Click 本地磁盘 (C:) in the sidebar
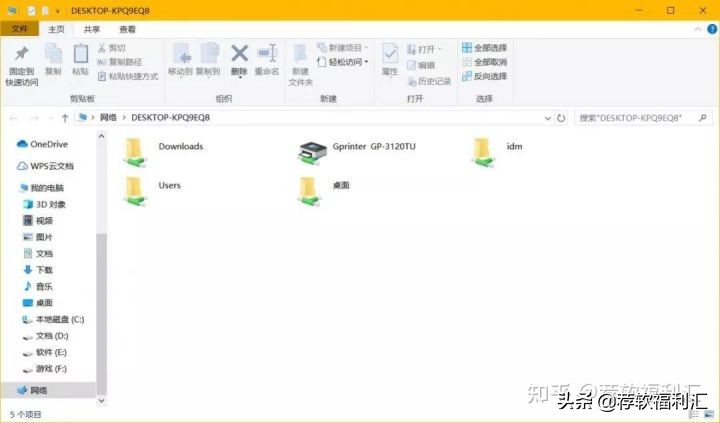Screen dimensions: 720x423 53,319
